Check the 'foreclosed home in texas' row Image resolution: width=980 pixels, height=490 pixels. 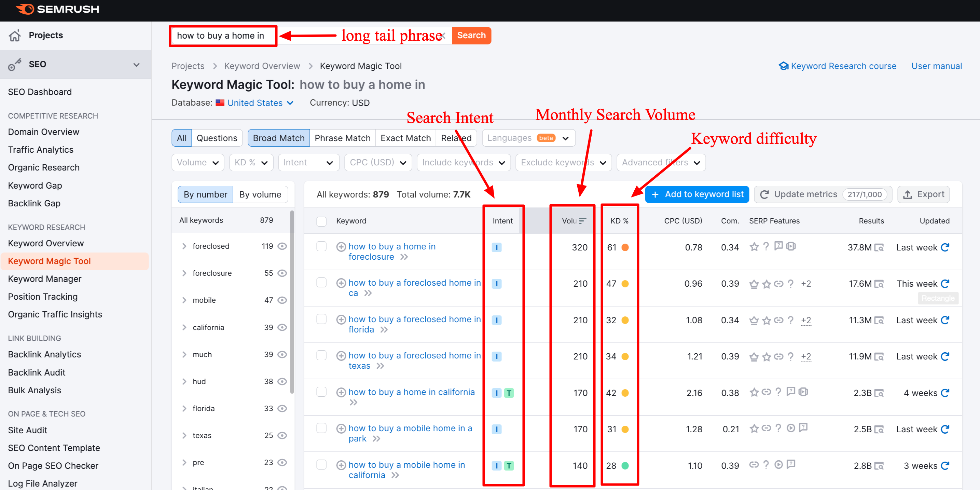click(321, 355)
